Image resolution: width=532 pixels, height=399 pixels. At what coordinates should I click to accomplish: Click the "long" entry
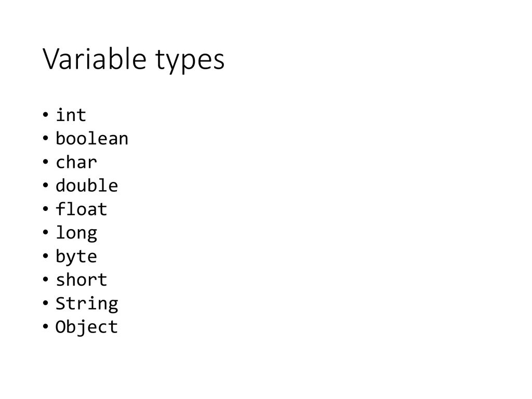76,233
